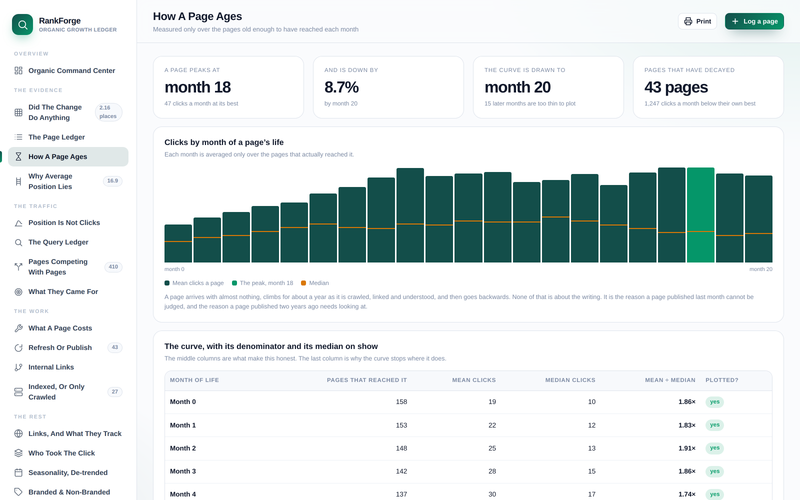Go to What They Came For
The height and width of the screenshot is (500, 800).
coord(68,292)
